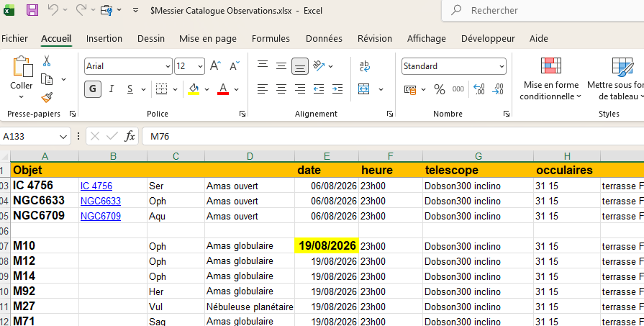The image size is (644, 326).
Task: Click the text orientation icon
Action: (x=319, y=65)
